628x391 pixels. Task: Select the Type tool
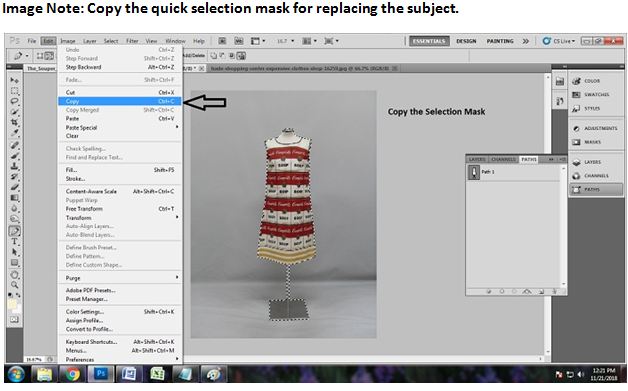point(14,242)
